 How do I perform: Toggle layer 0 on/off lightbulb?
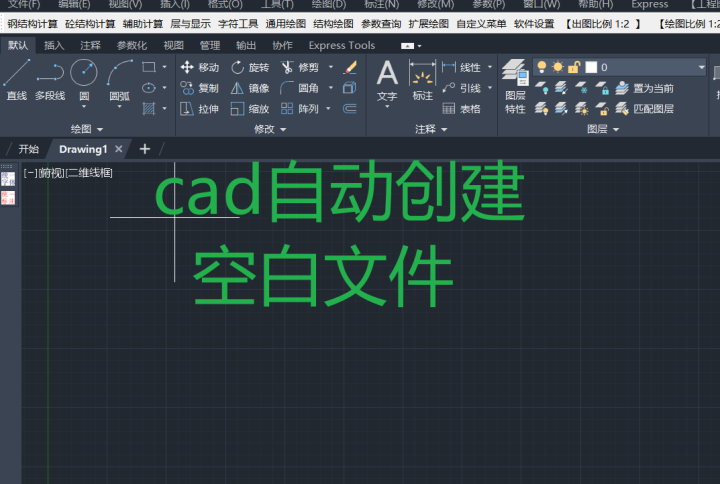542,67
